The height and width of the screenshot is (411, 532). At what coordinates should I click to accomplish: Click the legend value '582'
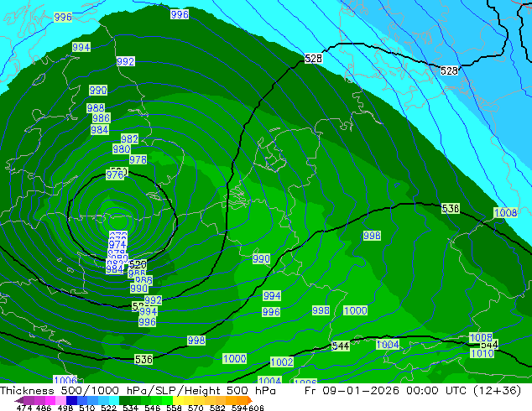[217, 408]
